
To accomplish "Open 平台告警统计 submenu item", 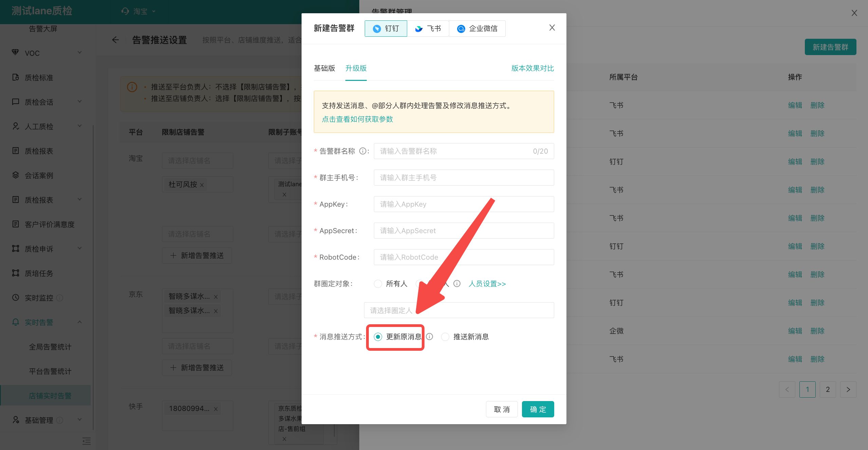I will point(50,371).
